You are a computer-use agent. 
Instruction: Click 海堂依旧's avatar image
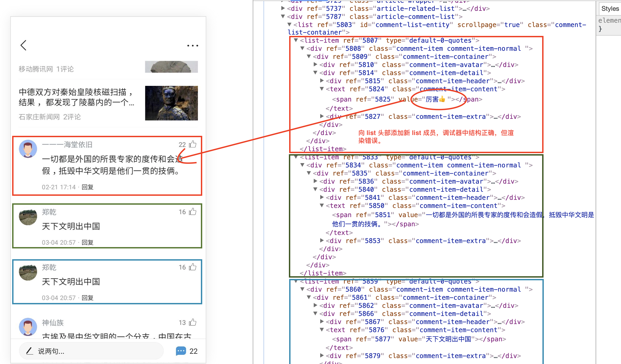pyautogui.click(x=28, y=149)
